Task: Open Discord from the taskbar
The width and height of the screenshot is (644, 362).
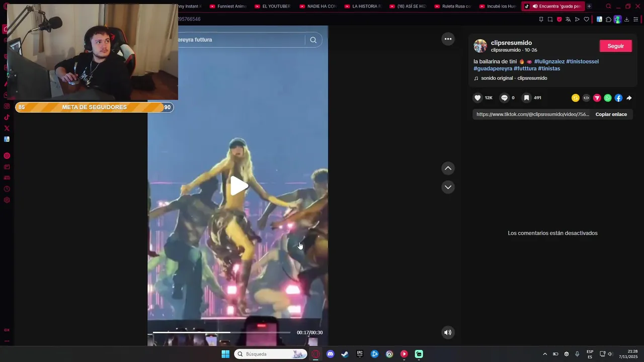Action: click(x=330, y=354)
